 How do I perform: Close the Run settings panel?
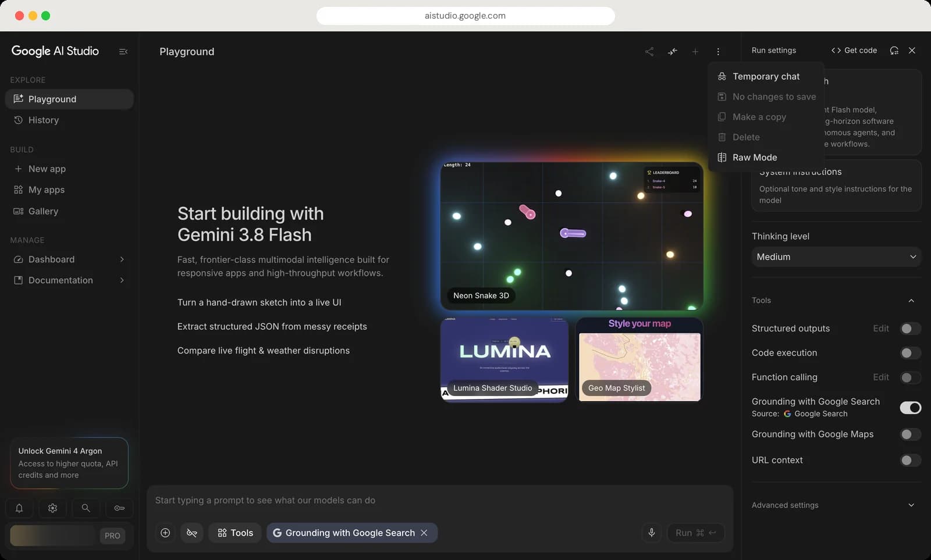point(912,51)
